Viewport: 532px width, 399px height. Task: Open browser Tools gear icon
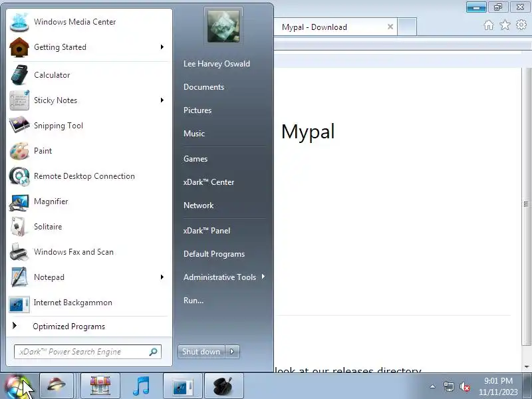pyautogui.click(x=521, y=25)
